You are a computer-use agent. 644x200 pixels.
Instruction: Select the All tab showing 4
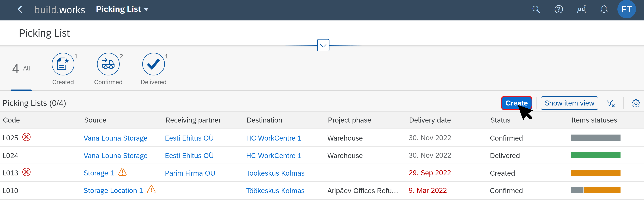pyautogui.click(x=21, y=68)
